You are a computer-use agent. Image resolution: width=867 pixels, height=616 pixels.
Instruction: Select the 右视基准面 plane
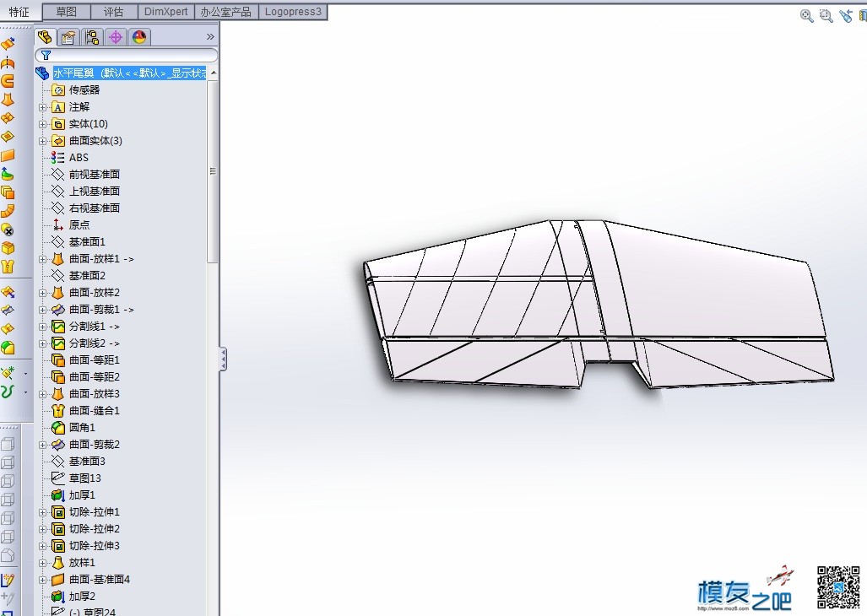coord(86,208)
